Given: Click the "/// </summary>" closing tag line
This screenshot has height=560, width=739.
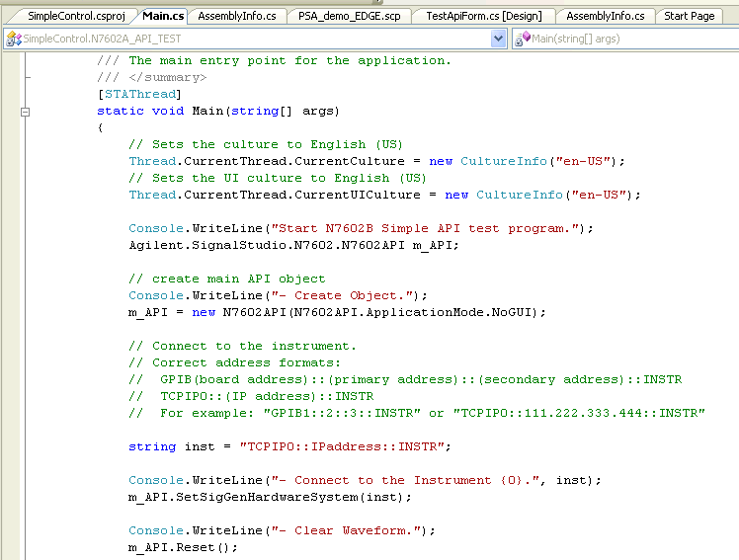Looking at the screenshot, I should pos(152,78).
